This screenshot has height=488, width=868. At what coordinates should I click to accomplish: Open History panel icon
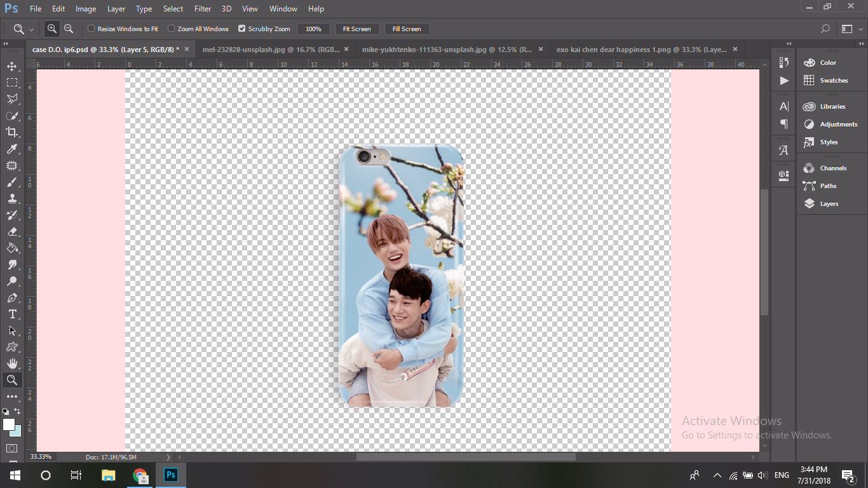pyautogui.click(x=783, y=62)
